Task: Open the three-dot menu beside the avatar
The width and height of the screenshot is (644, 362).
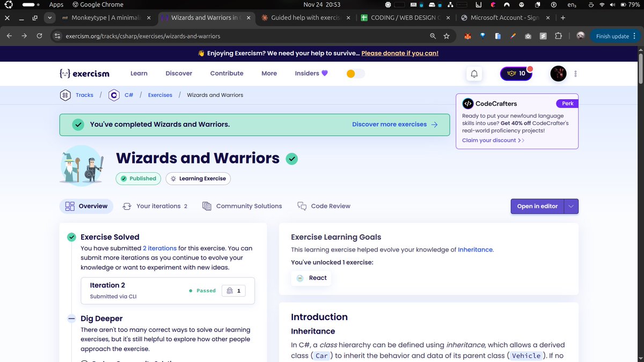Action: tap(575, 73)
